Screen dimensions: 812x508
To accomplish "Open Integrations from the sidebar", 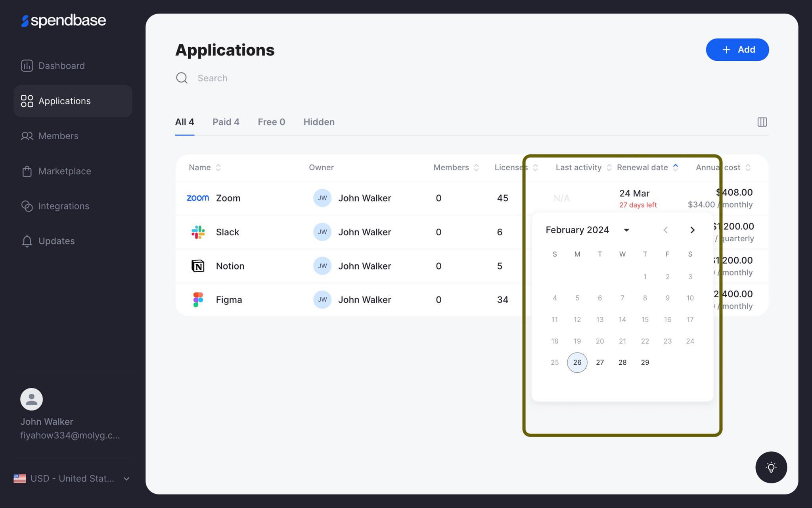I will click(73, 206).
